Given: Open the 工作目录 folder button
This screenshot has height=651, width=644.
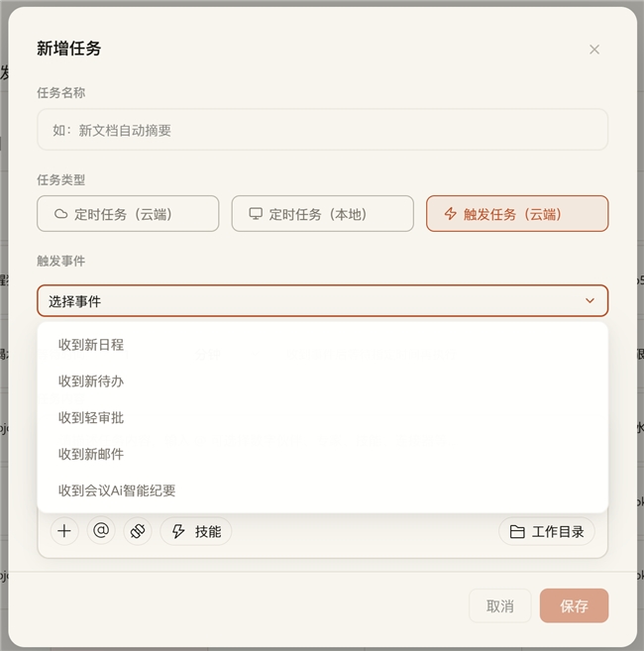Looking at the screenshot, I should [547, 531].
